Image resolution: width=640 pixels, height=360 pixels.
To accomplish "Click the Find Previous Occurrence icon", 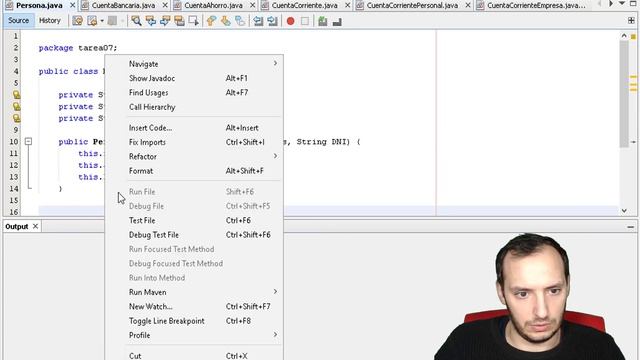I will click(x=151, y=21).
